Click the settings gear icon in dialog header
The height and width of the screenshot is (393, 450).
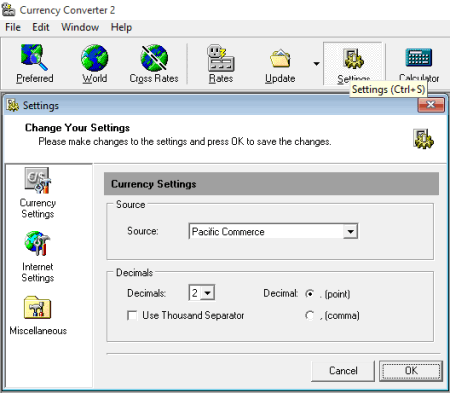pos(423,139)
